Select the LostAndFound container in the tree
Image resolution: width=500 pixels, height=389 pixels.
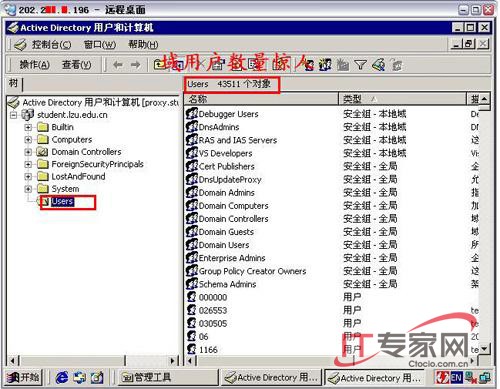[78, 177]
